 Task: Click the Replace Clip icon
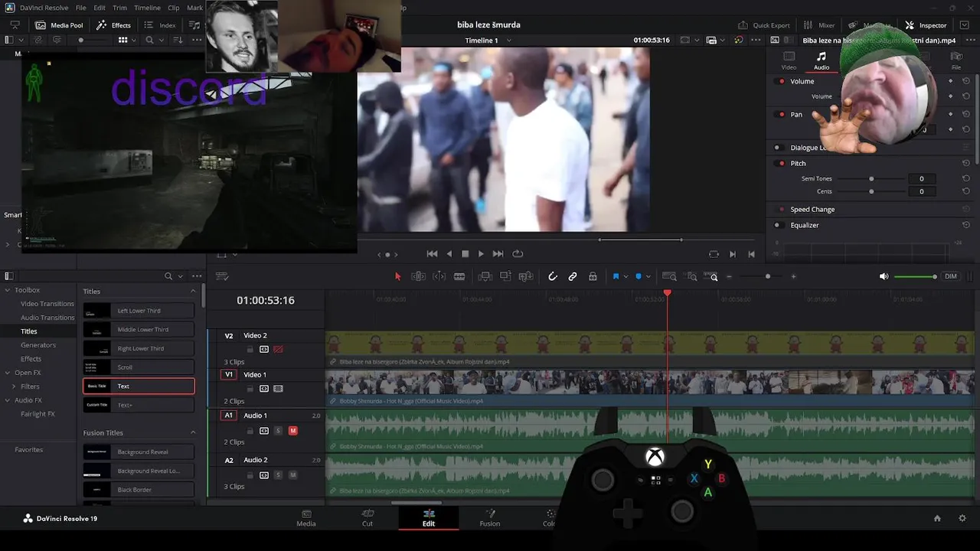(526, 276)
